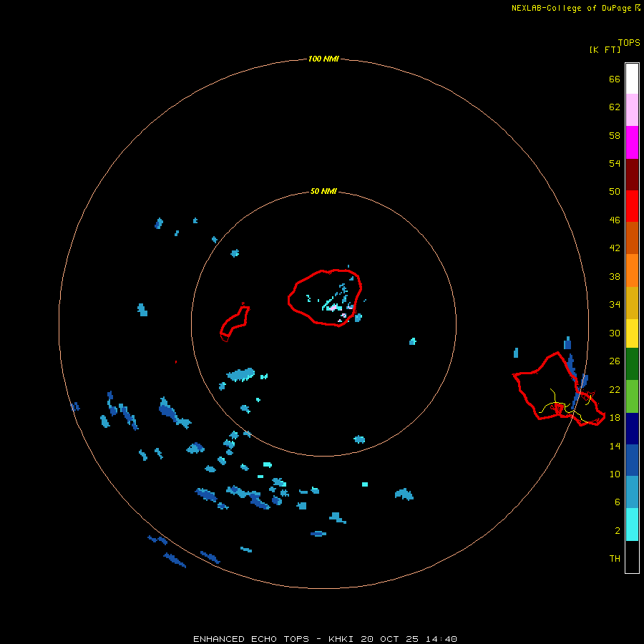The image size is (644, 644).
Task: Click the dark red maroon legend band
Action: [632, 174]
